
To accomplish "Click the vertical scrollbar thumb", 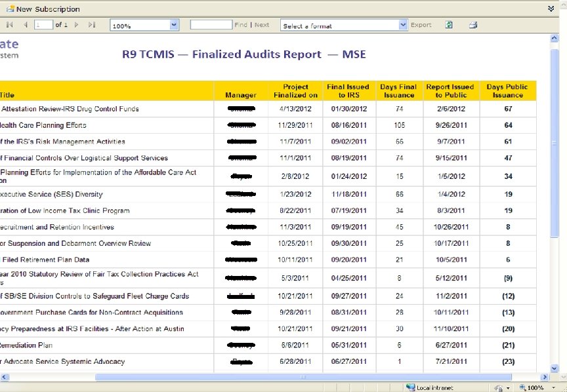I will 554,143.
